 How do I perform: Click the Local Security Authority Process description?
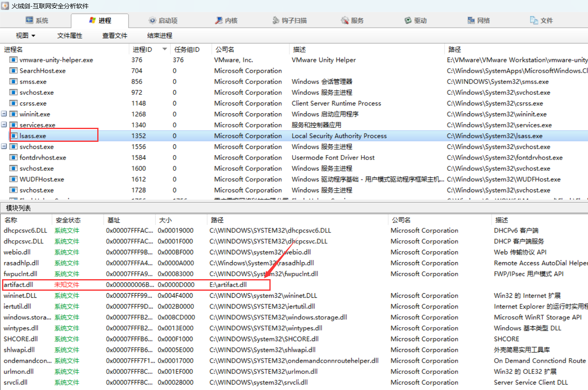(339, 136)
